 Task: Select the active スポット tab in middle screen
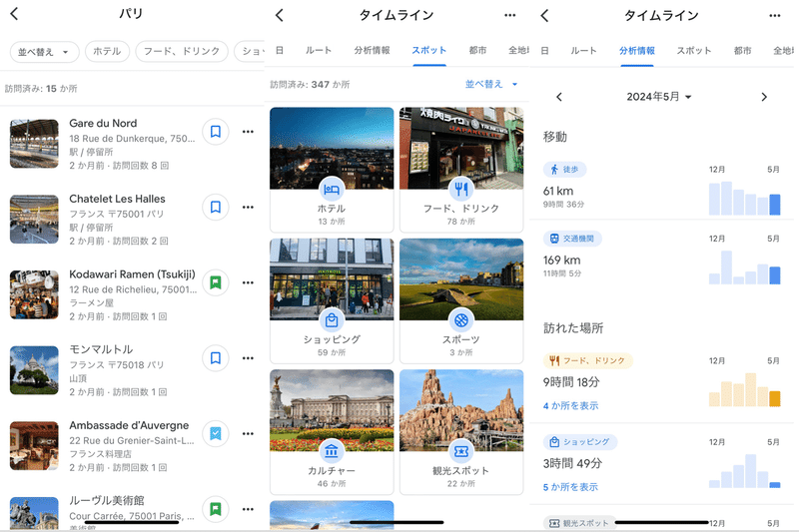pyautogui.click(x=429, y=50)
